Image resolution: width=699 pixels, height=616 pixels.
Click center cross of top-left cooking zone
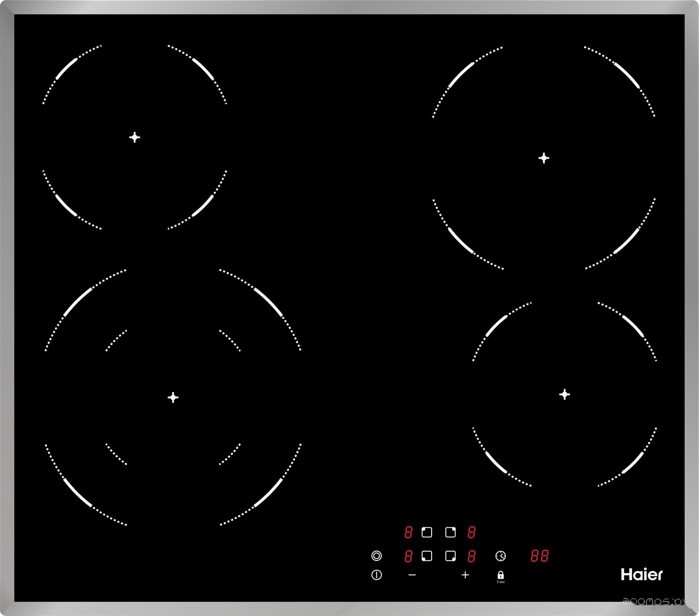point(134,137)
